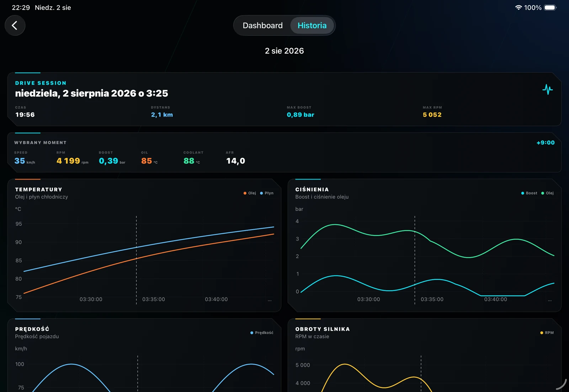This screenshot has height=392, width=569.
Task: Toggle the Olej series in Temperatury legend
Action: 250,193
